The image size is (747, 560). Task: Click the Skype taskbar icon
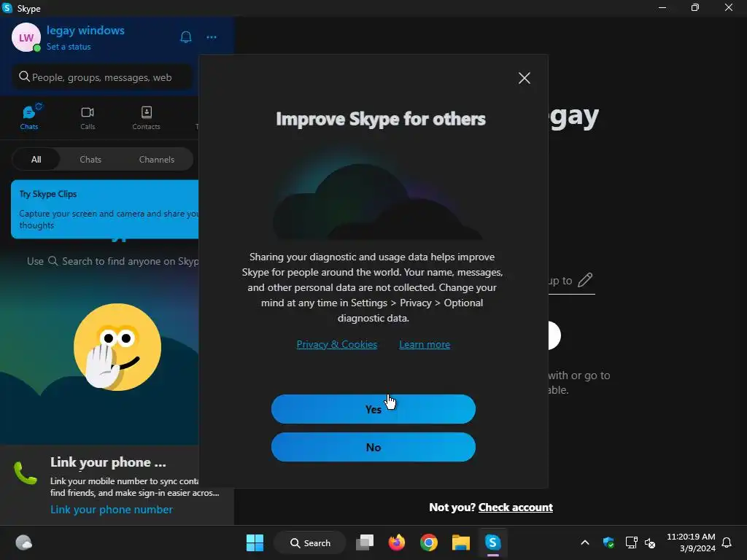[x=493, y=542]
